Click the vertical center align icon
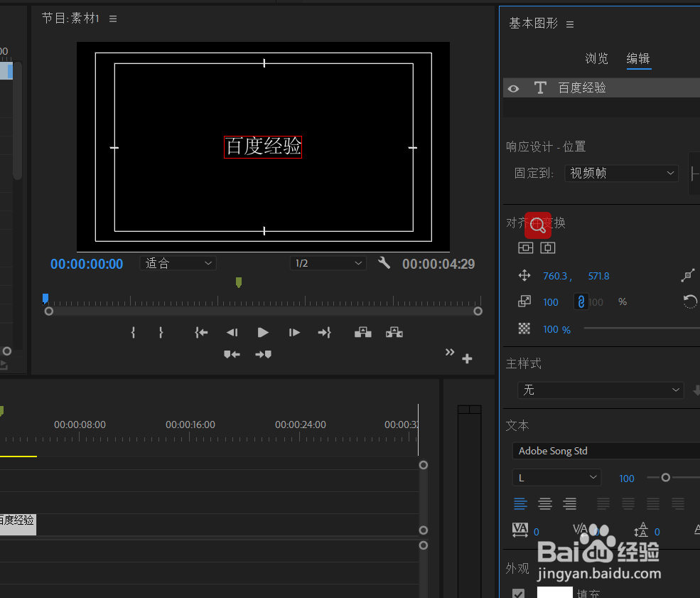Viewport: 700px width, 598px height. click(525, 248)
